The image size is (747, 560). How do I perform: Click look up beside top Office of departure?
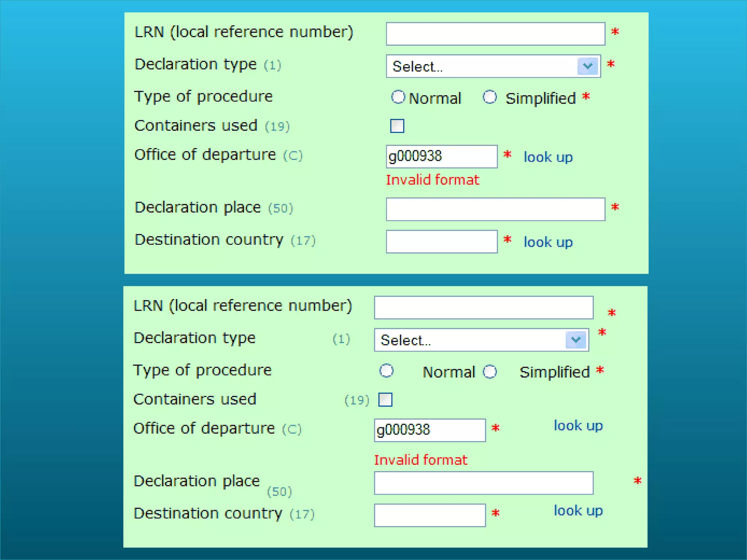point(548,157)
